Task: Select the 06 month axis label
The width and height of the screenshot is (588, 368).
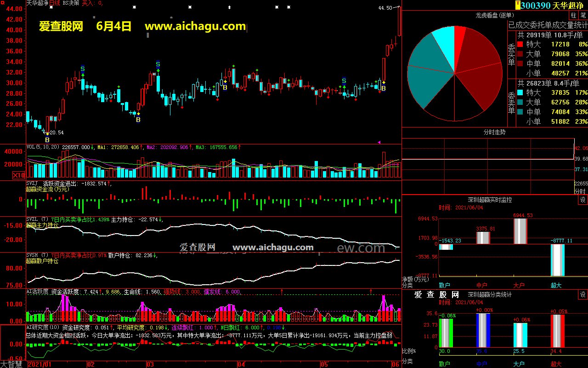Action: (396, 364)
